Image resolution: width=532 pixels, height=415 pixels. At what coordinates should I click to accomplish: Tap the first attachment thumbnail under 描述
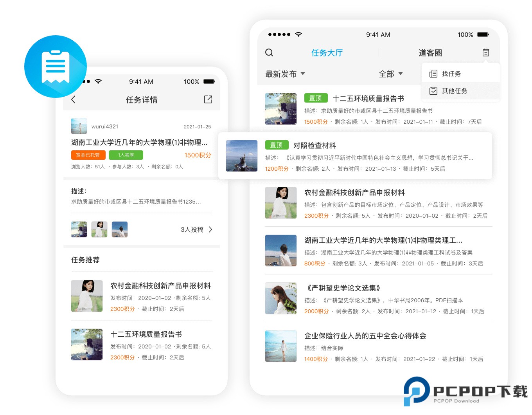pyautogui.click(x=79, y=229)
